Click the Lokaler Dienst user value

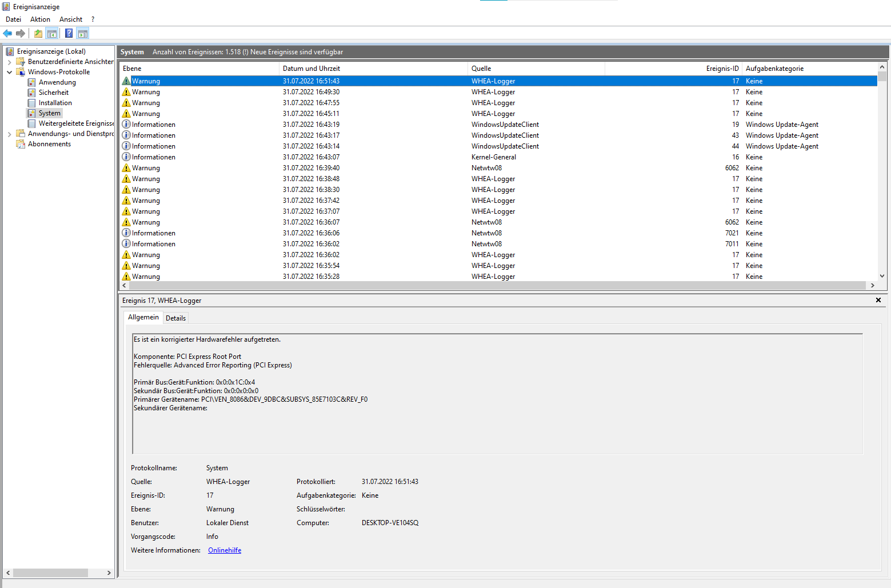coord(227,523)
